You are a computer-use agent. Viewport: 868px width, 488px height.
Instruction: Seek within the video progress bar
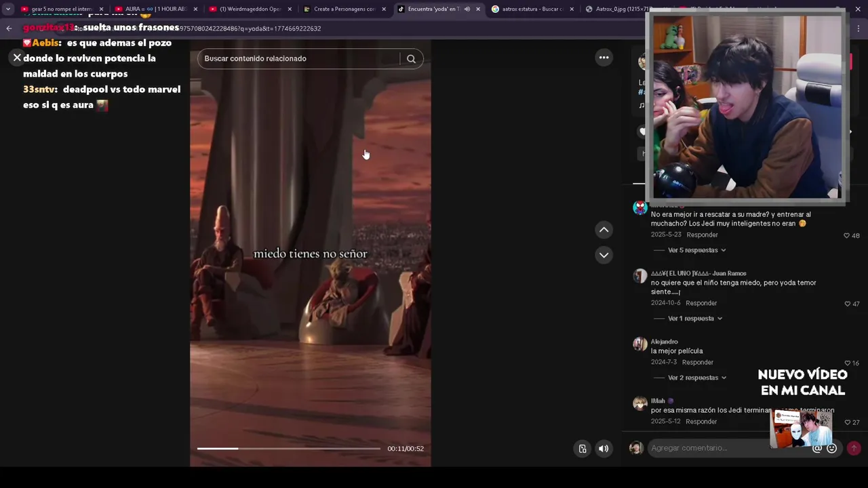(289, 448)
